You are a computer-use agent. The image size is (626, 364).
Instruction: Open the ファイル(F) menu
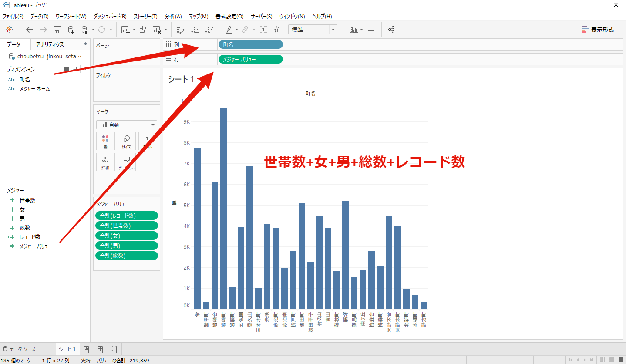pos(13,16)
